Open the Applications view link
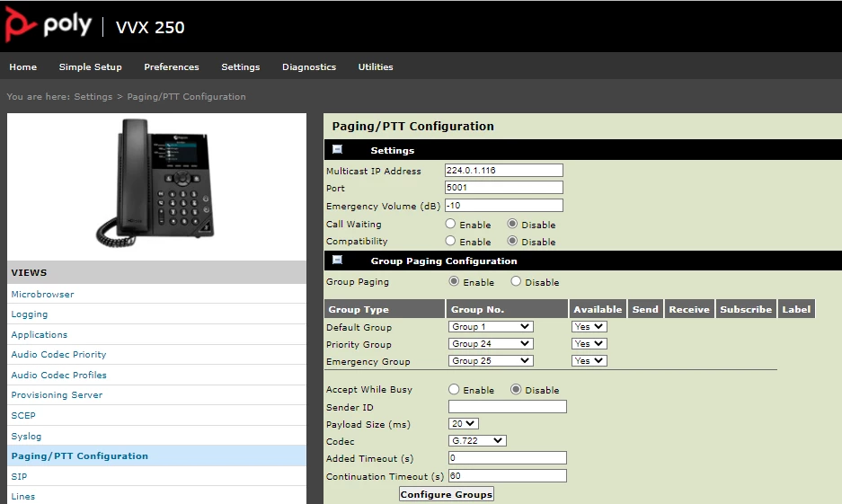This screenshot has height=504, width=842. pos(40,334)
